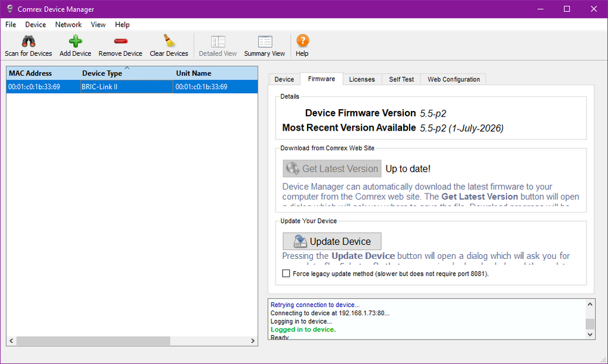Screen dimensions: 608x364
Task: Click the broom Clear Devices icon
Action: tap(169, 41)
